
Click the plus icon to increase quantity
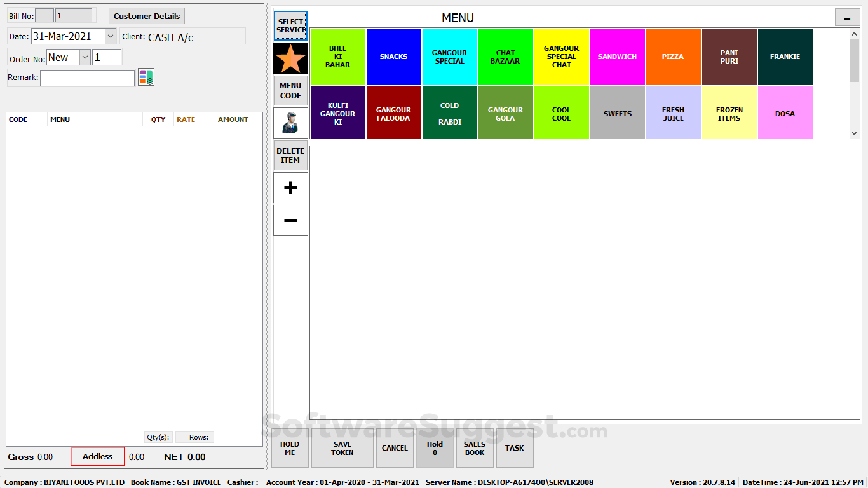point(290,187)
